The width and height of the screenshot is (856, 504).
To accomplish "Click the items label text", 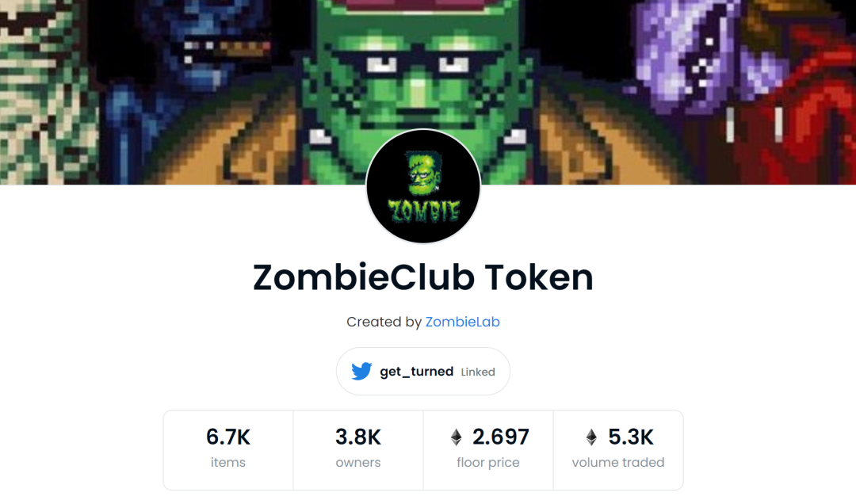I will (228, 463).
